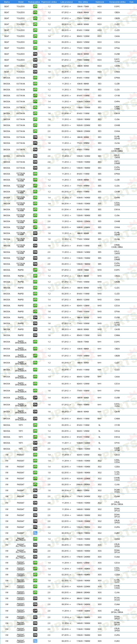The width and height of the screenshot is (137, 644).
Task: Click the Model column header
Action: click(x=21, y=2)
